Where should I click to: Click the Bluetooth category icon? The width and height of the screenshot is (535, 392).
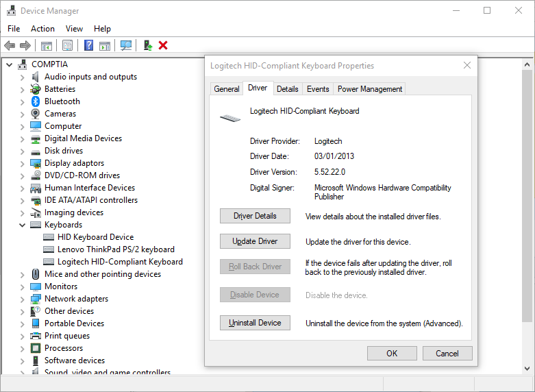coord(36,101)
